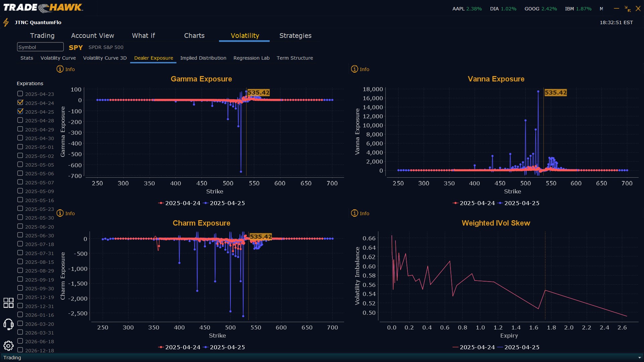Expand the bottom Trading bar dropdown arrow
This screenshot has width=644, height=362.
[x=639, y=358]
